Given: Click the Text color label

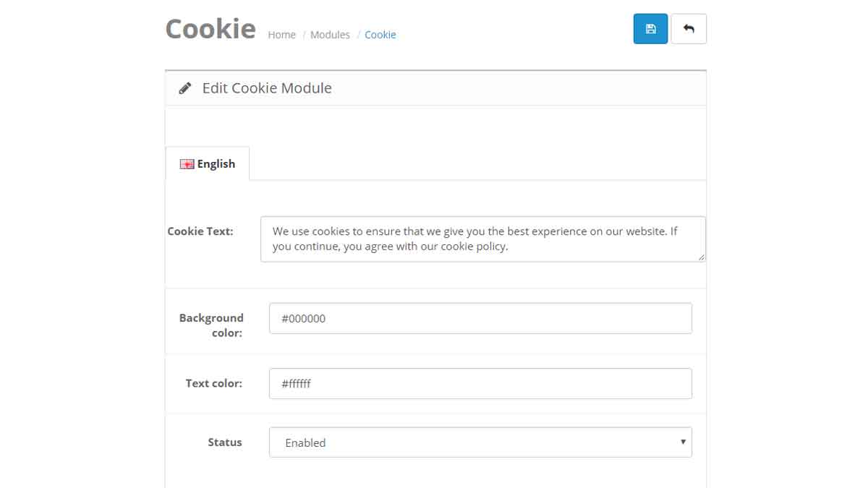Looking at the screenshot, I should pyautogui.click(x=214, y=383).
